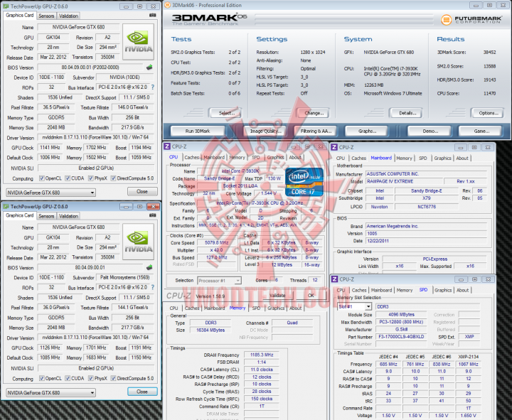The height and width of the screenshot is (420, 512).
Task: Click Part Number F3-17000CL9-4GBXLD field
Action: click(401, 336)
